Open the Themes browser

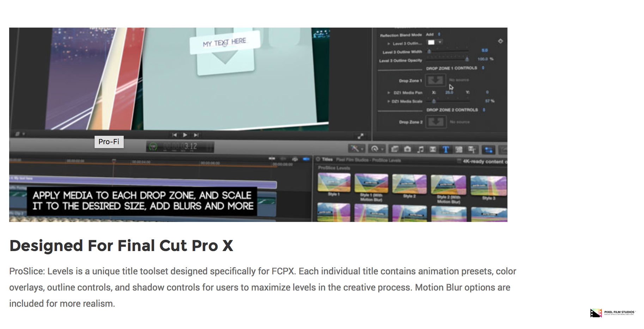(x=472, y=150)
